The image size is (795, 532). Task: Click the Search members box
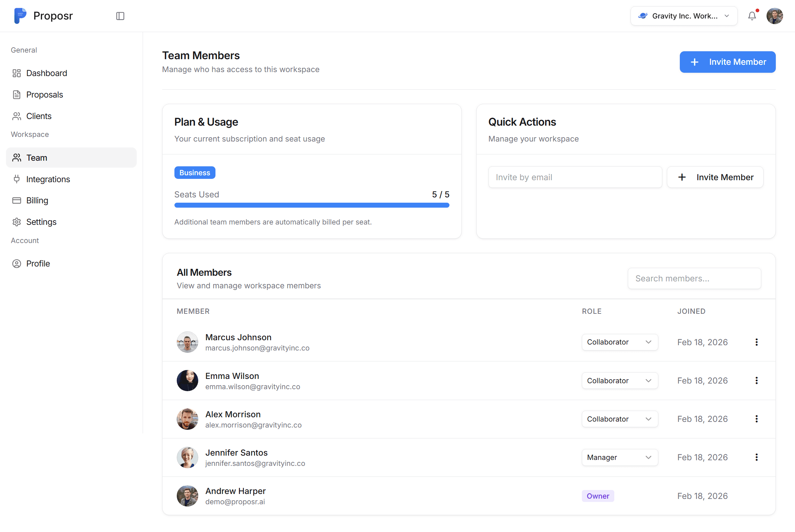click(x=694, y=278)
